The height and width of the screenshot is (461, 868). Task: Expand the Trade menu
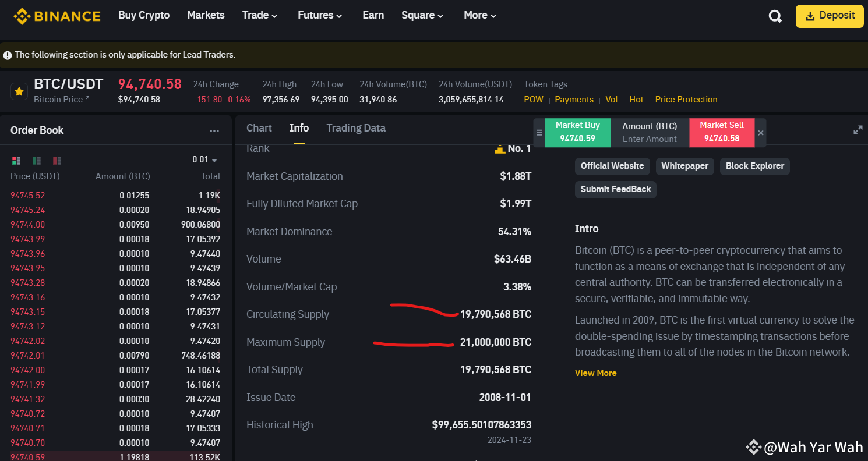pyautogui.click(x=260, y=15)
